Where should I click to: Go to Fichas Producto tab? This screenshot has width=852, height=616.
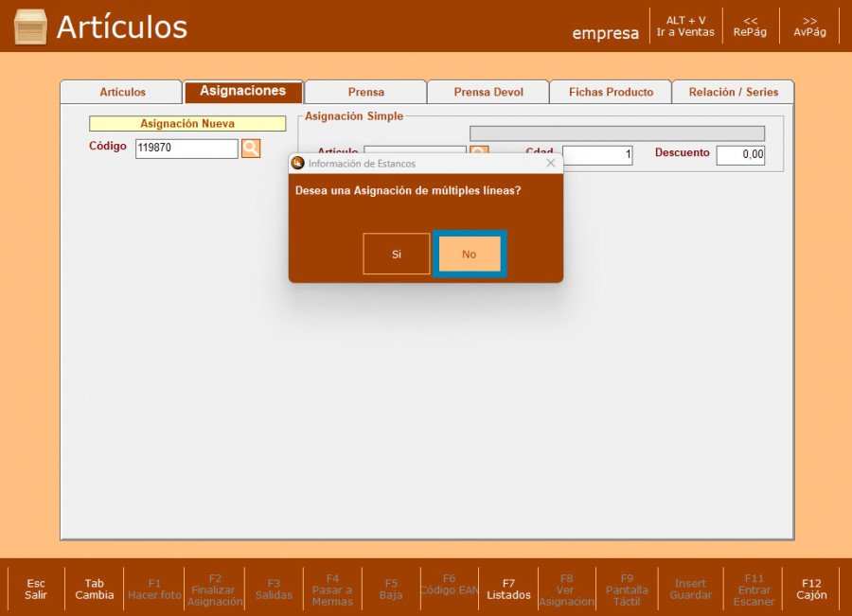[611, 92]
